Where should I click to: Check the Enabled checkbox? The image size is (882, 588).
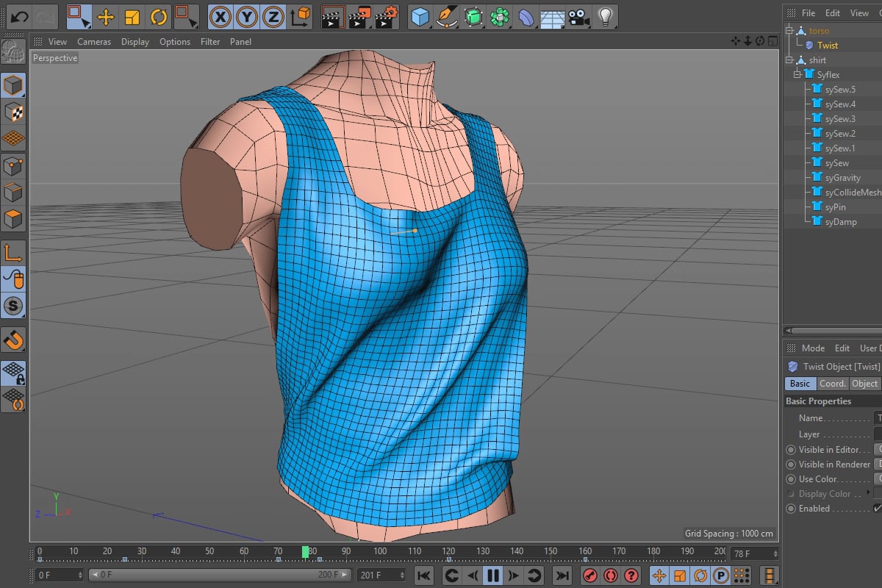(x=877, y=509)
